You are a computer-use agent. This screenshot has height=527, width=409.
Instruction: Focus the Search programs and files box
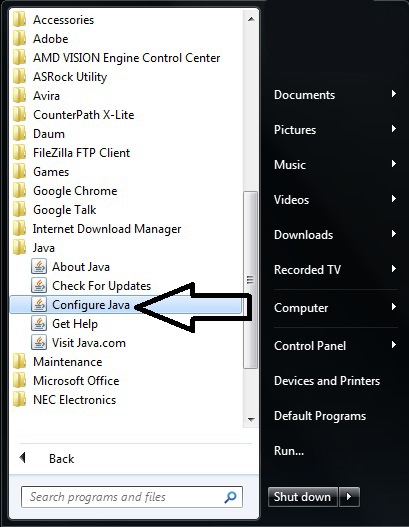131,497
